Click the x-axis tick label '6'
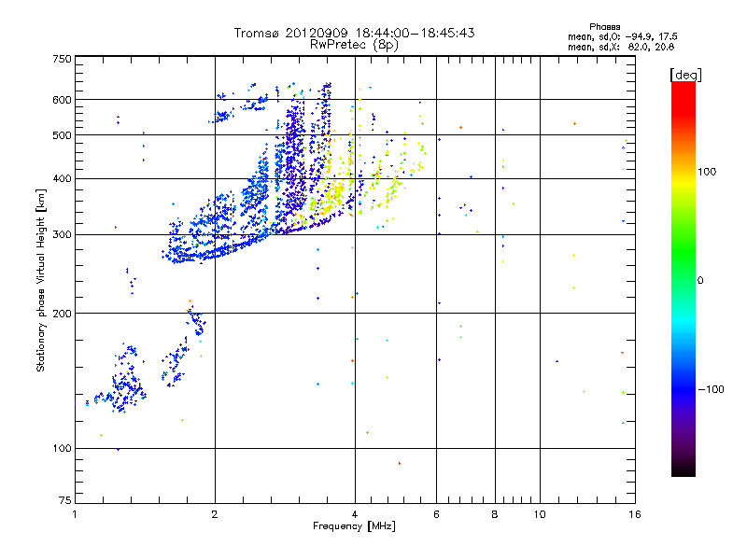Image resolution: width=747 pixels, height=560 pixels. (x=436, y=514)
